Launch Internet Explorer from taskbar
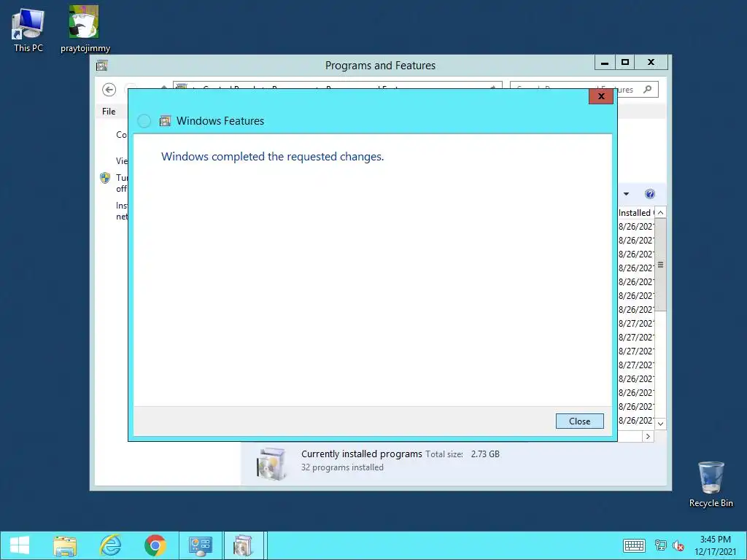747x560 pixels. click(x=110, y=545)
